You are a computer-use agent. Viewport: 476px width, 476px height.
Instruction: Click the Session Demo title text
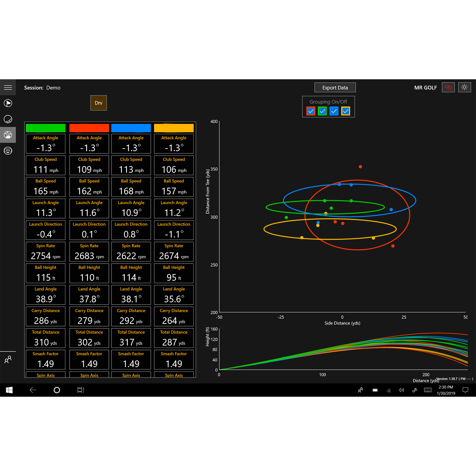click(42, 87)
